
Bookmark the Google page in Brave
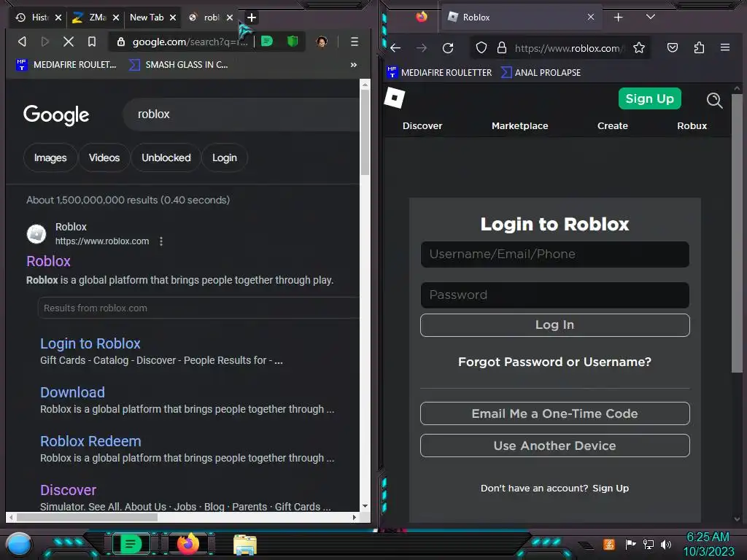(92, 42)
